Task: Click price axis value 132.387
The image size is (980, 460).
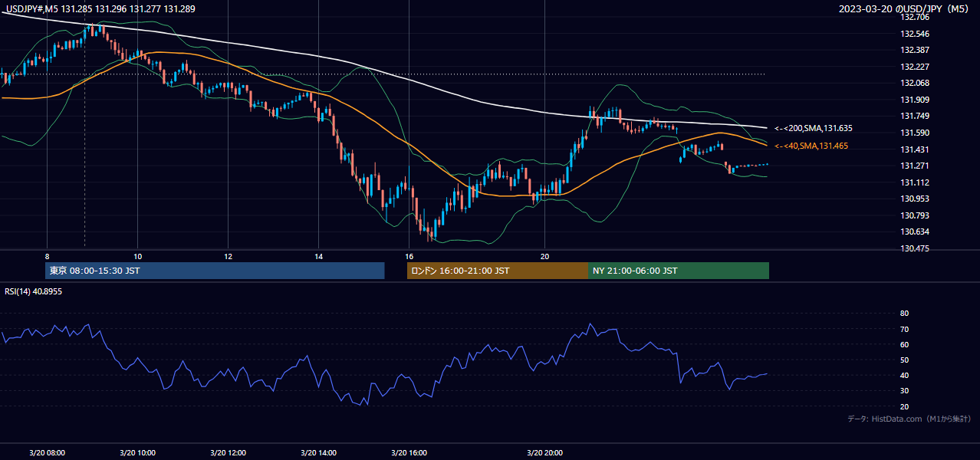Action: click(x=914, y=50)
